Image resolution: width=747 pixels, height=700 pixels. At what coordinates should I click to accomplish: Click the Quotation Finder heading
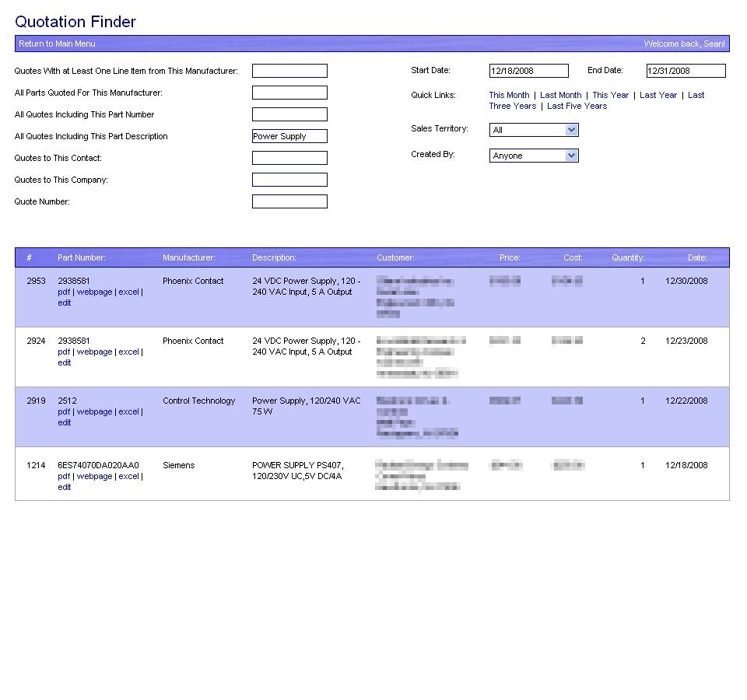(x=75, y=22)
